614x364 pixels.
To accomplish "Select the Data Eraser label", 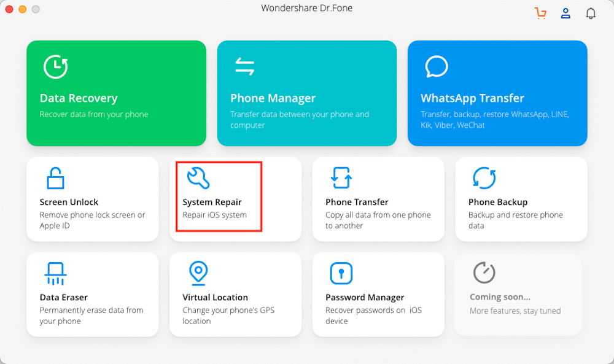I will pos(63,298).
